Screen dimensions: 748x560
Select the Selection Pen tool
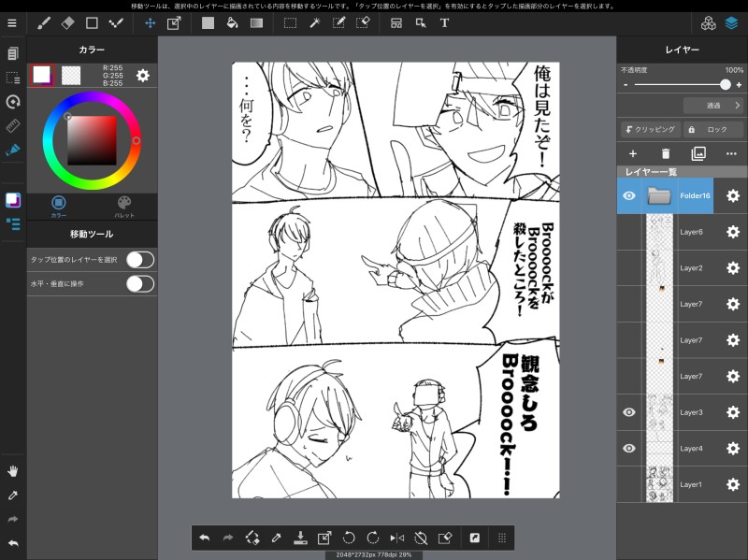pos(338,22)
